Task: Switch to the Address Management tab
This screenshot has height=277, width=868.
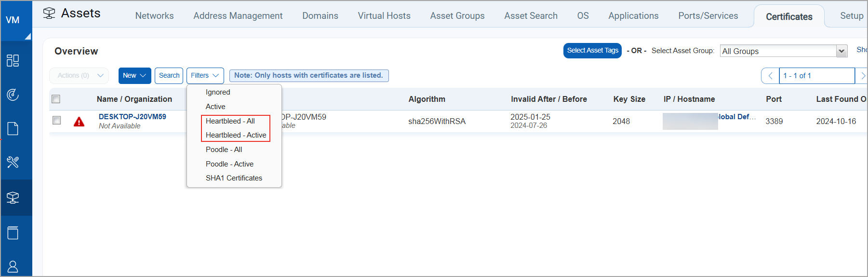Action: (238, 16)
